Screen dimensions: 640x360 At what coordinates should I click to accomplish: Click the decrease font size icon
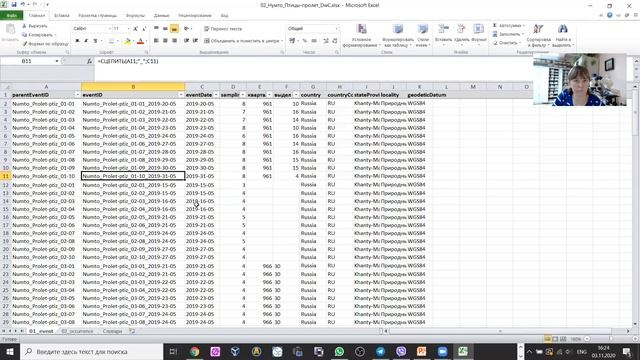pos(144,29)
